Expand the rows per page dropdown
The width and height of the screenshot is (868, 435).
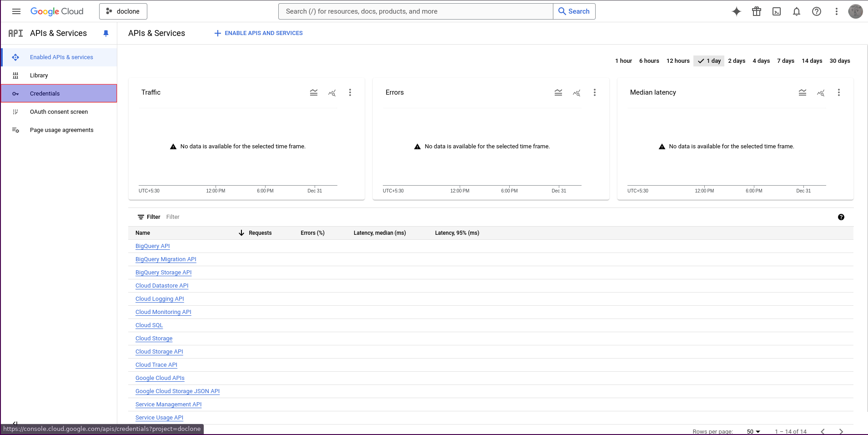pos(753,431)
